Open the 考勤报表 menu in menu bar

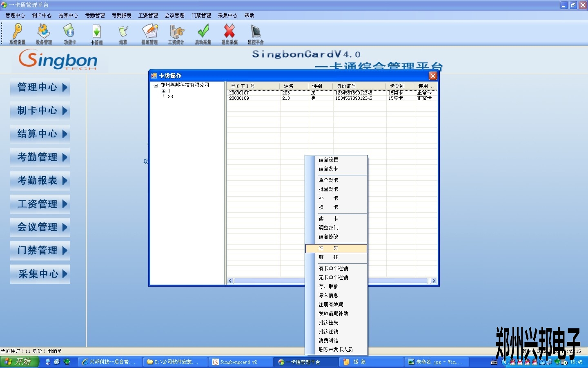coord(121,16)
